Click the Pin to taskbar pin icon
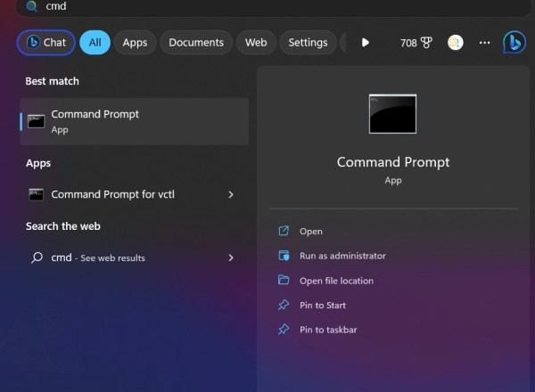535x392 pixels. (x=284, y=330)
